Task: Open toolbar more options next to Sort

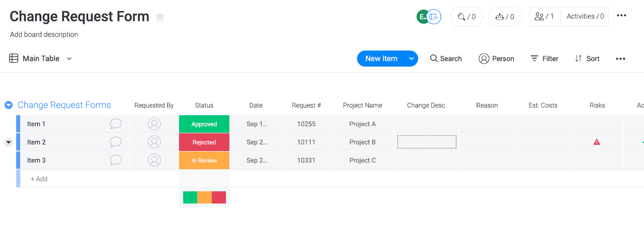Action: tap(620, 59)
